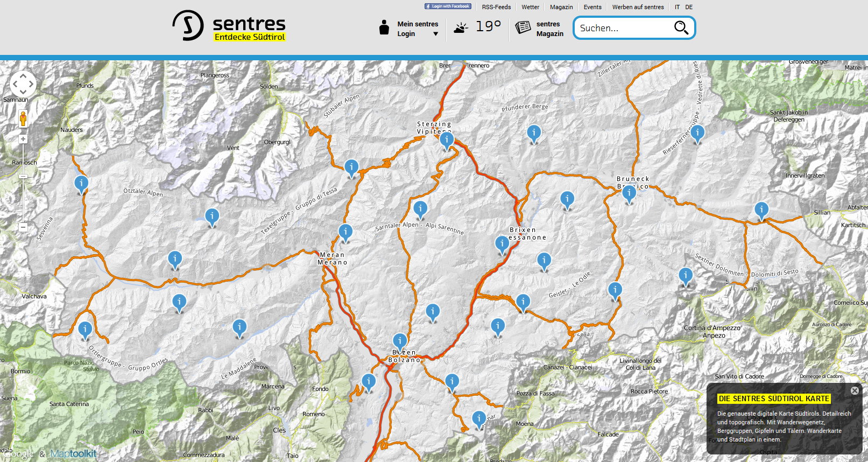
Task: Open Magazin in the top menu
Action: click(561, 7)
